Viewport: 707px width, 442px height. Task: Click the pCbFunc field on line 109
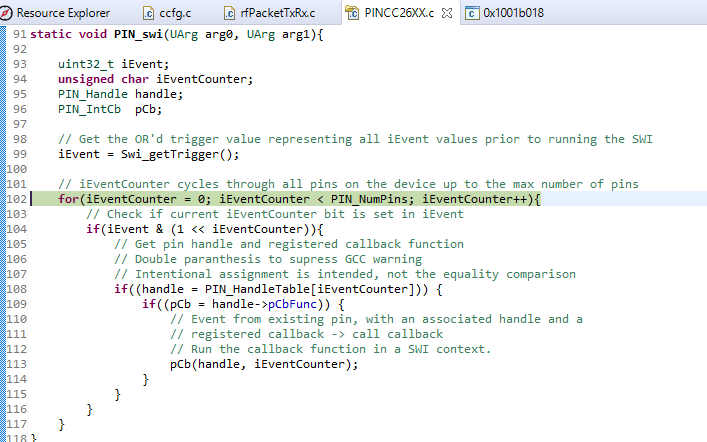292,304
